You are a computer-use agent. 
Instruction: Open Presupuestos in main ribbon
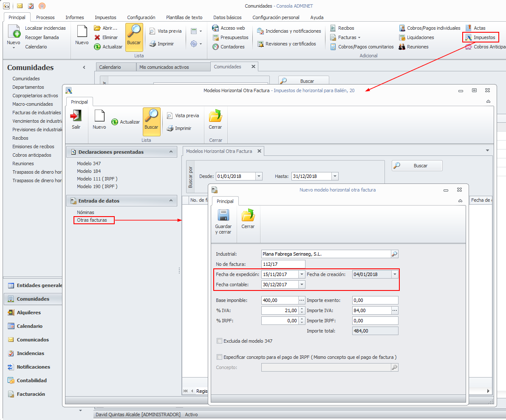coord(230,37)
